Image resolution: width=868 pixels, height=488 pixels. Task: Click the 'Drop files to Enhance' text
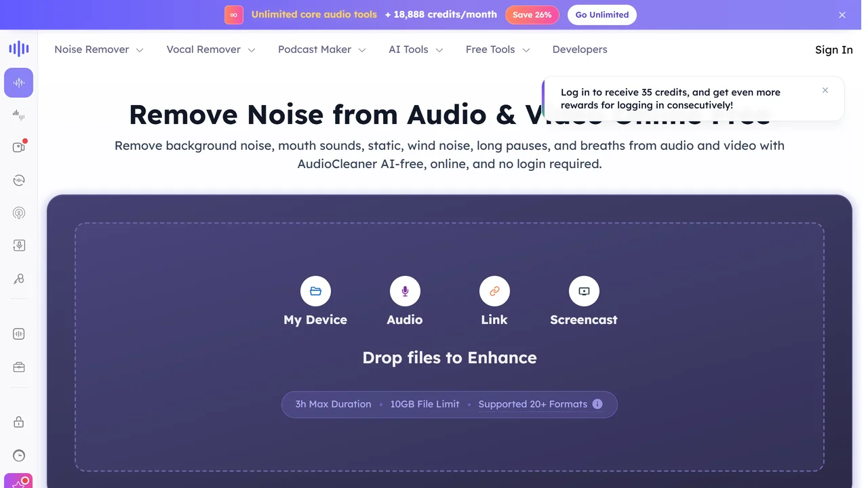coord(450,358)
